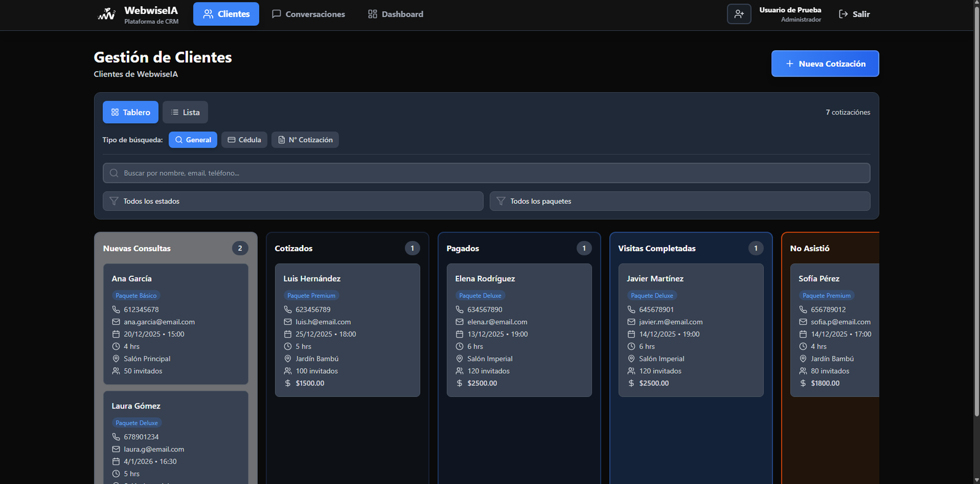This screenshot has height=484, width=980.
Task: Click dollar icon on Elena Rodríguez card
Action: click(x=459, y=383)
